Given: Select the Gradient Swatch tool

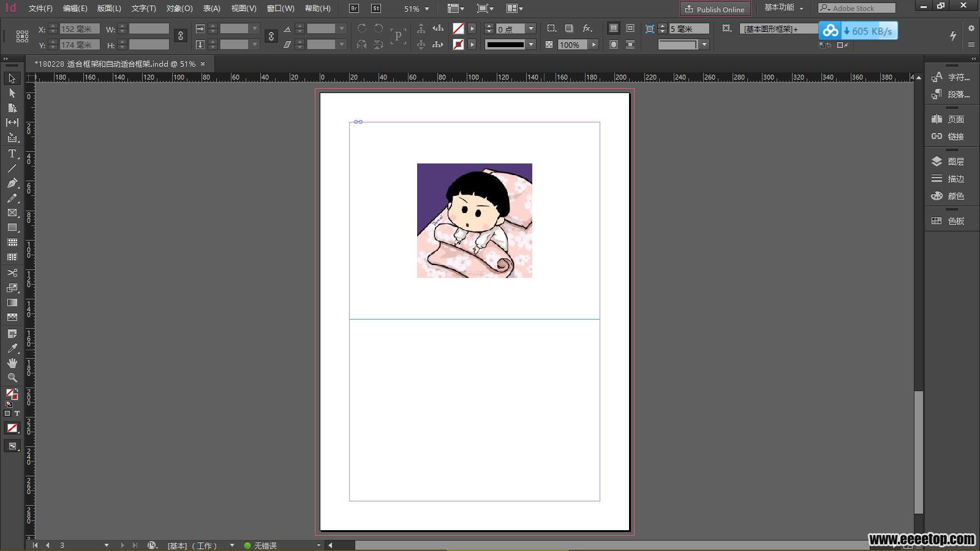Looking at the screenshot, I should point(12,302).
